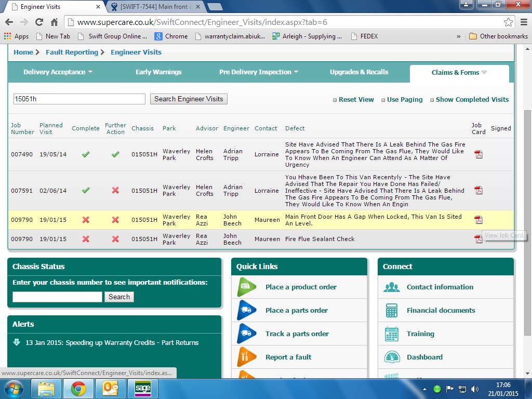Viewport: 532px width, 399px height.
Task: Click Complete green tick for job 007591
Action: pyautogui.click(x=86, y=190)
